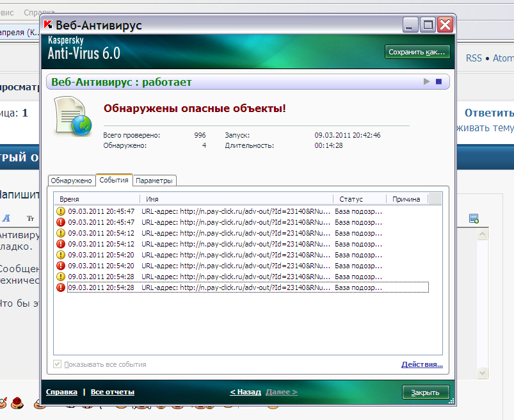The width and height of the screenshot is (514, 420).
Task: Maximize the Веб-Антивирус window
Action: [x=428, y=25]
